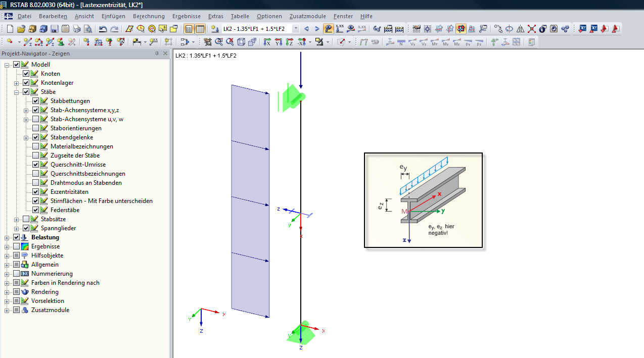Screen dimensions: 644x358
Task: Open the Hilfe menu
Action: click(366, 16)
